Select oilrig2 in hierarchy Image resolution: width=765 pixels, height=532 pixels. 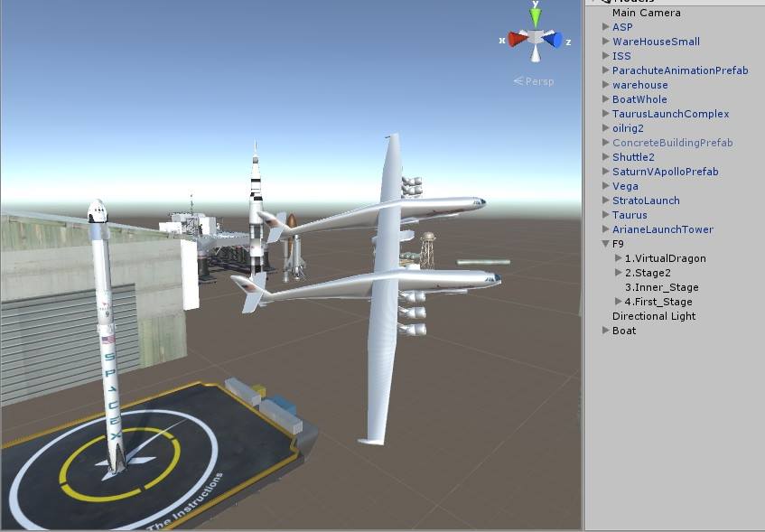coord(628,128)
